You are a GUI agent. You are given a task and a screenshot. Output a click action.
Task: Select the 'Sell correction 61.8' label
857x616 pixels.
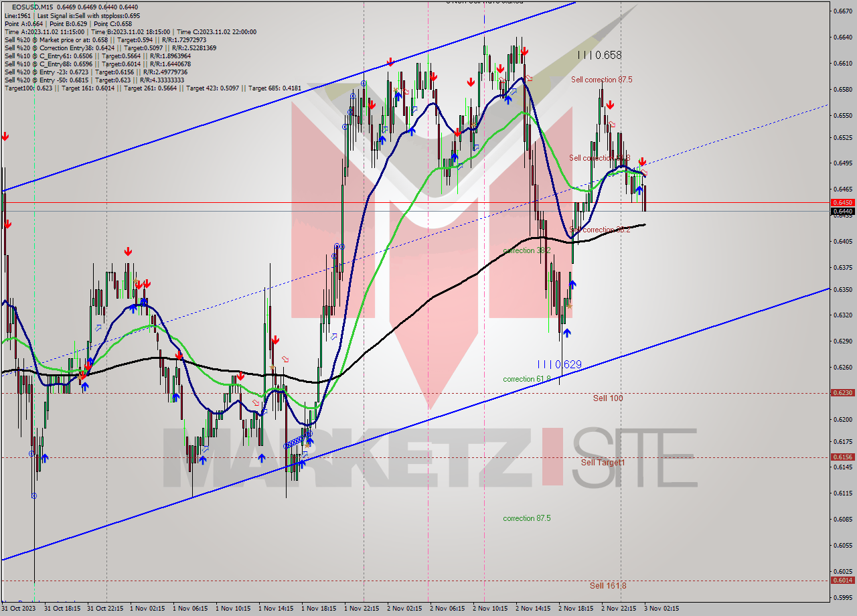[600, 158]
